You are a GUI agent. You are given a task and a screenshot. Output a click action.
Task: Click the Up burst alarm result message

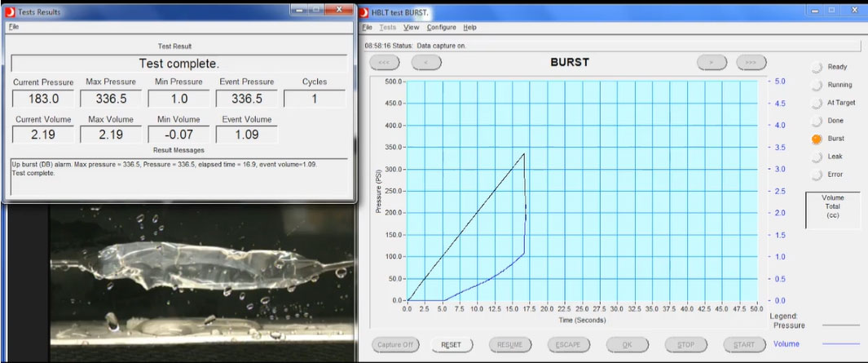click(165, 165)
